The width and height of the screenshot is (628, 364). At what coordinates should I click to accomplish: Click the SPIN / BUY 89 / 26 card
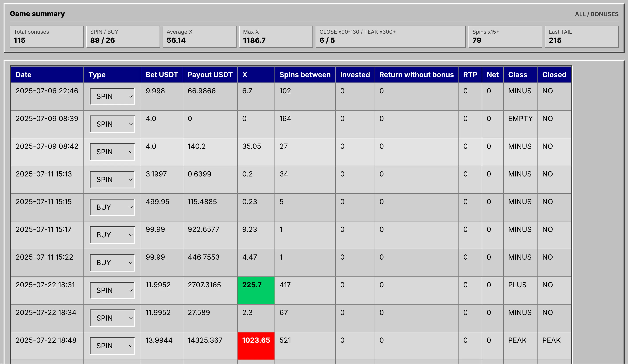coord(123,37)
